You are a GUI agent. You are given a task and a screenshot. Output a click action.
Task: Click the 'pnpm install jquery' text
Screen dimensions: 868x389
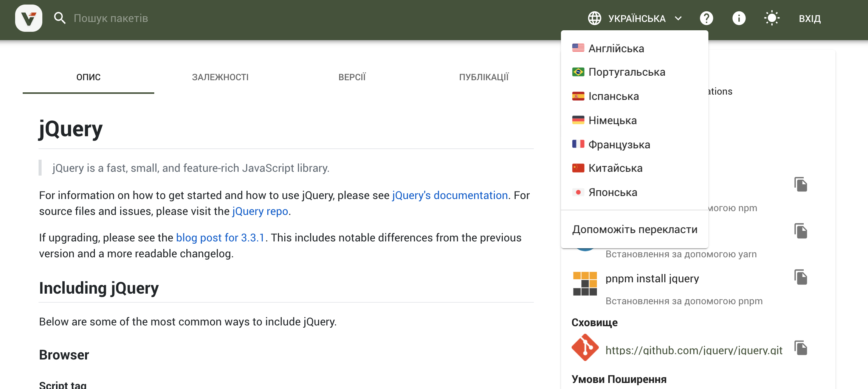pos(652,279)
